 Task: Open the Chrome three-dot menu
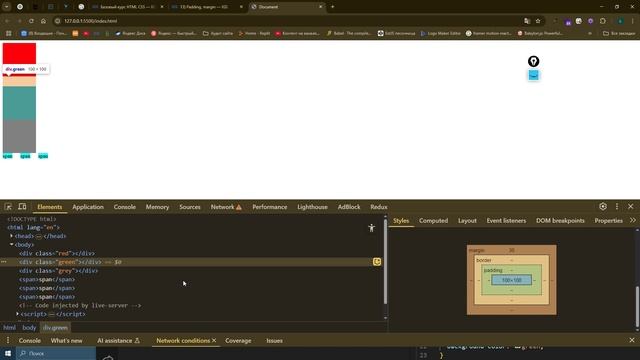coord(632,21)
